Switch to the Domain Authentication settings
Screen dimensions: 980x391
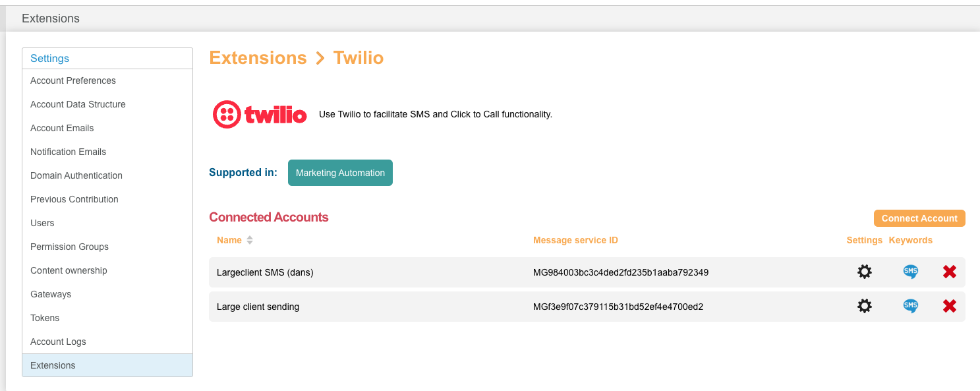(76, 175)
